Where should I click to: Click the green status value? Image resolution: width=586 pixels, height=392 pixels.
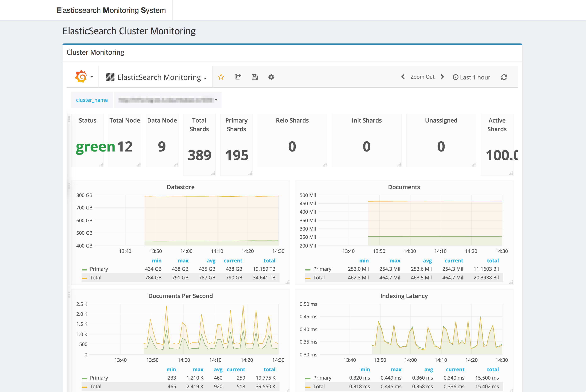95,147
